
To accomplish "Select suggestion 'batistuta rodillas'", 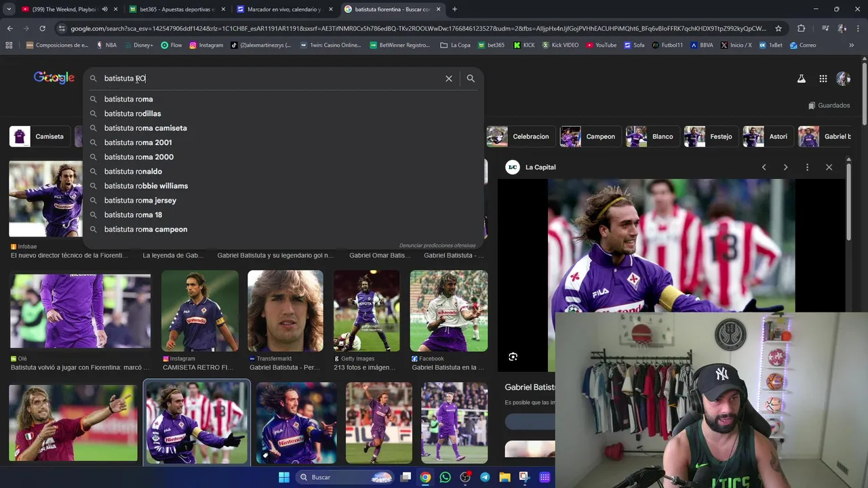I will [283, 114].
